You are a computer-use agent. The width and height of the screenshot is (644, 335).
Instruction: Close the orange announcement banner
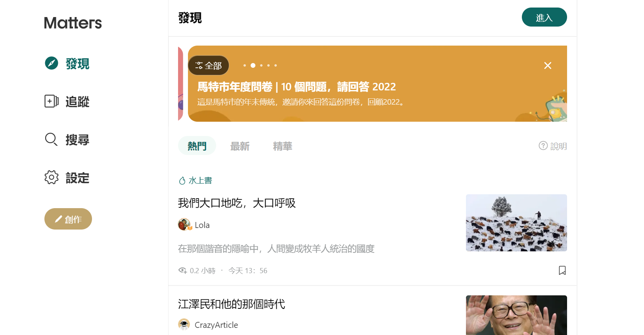tap(548, 65)
